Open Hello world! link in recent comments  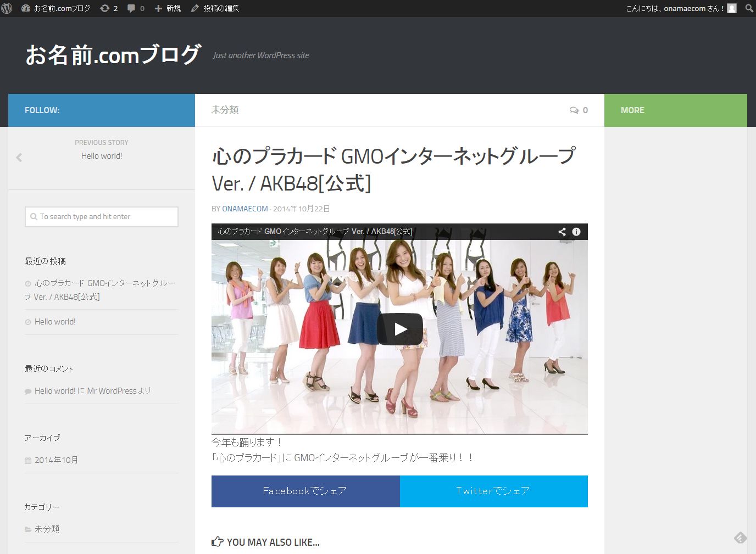pyautogui.click(x=55, y=391)
